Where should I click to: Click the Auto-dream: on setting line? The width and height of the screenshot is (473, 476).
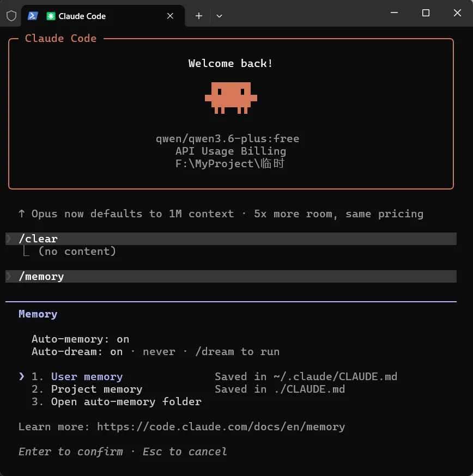click(155, 351)
